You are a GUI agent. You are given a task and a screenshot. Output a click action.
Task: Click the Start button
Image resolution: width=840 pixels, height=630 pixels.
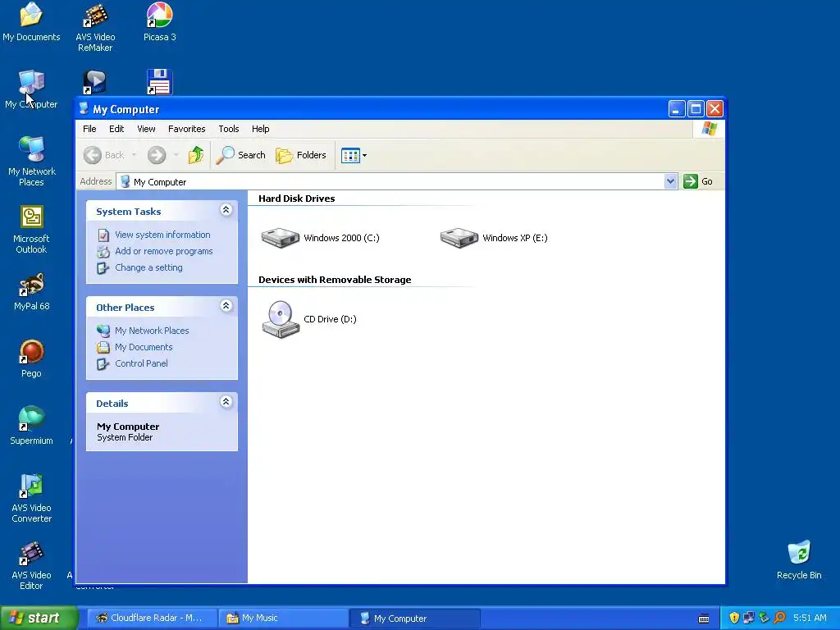[x=39, y=619]
